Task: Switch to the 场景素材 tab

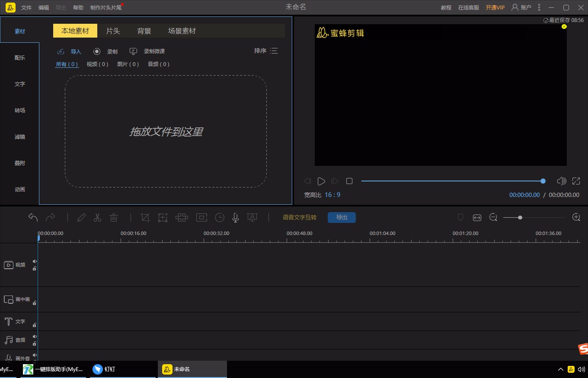Action: tap(182, 31)
